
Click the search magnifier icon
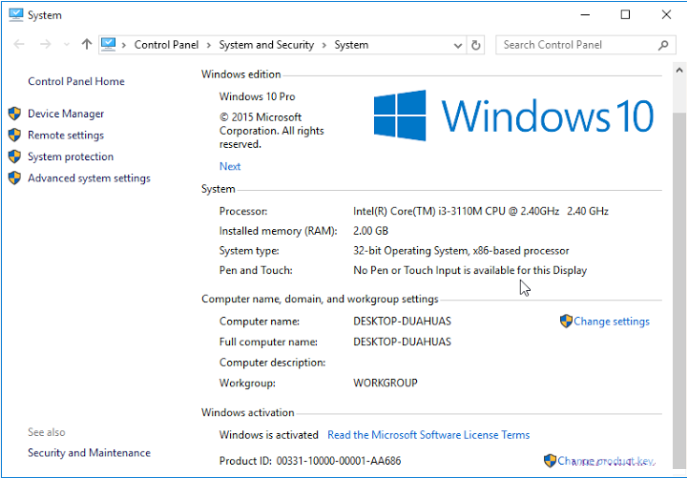pos(663,45)
